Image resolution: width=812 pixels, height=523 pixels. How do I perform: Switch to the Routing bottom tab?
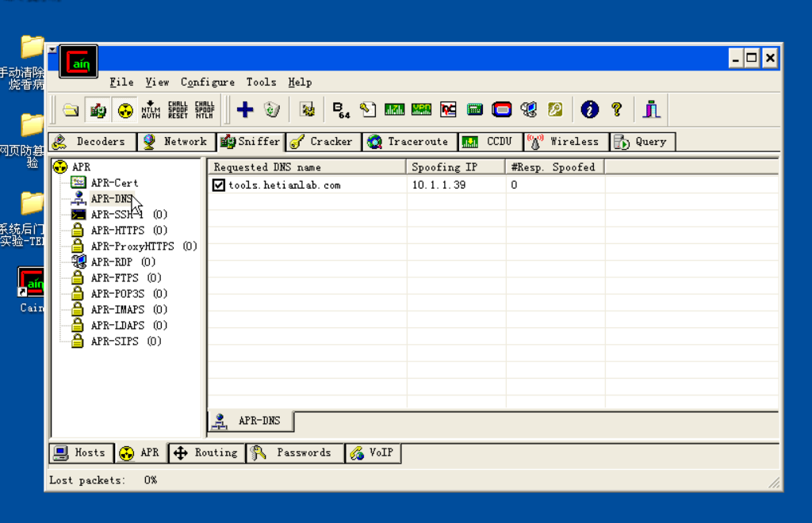[x=207, y=452]
